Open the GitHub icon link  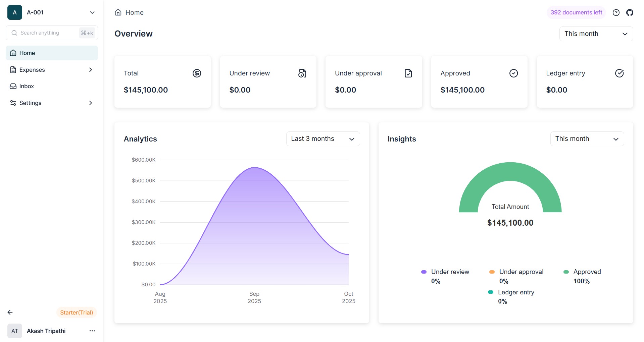tap(630, 13)
